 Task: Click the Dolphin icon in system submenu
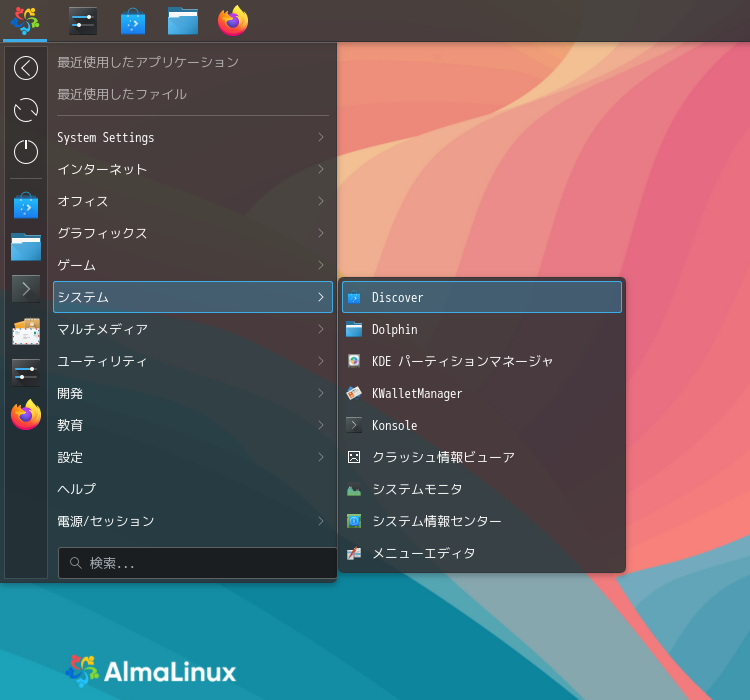pyautogui.click(x=354, y=329)
